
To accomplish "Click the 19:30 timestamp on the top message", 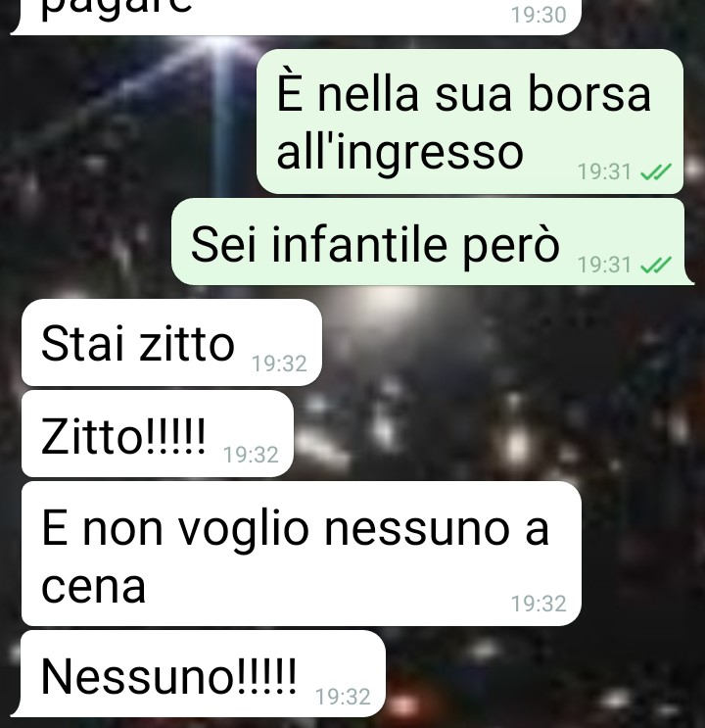I will (x=539, y=15).
